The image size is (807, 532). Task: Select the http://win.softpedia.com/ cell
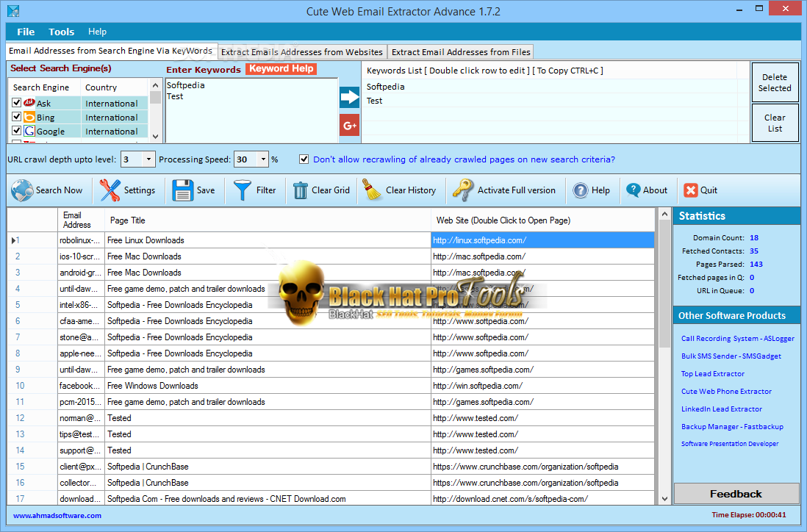[x=543, y=386]
